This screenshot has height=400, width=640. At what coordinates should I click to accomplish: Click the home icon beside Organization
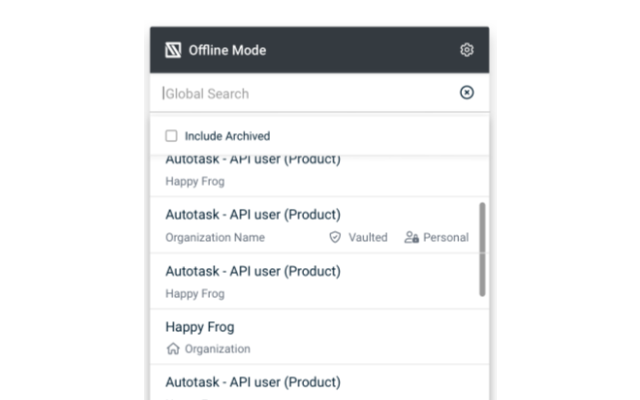coord(173,349)
